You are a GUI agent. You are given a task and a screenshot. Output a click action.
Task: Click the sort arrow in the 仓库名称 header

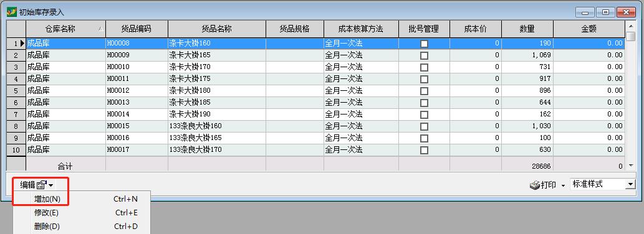(x=100, y=29)
